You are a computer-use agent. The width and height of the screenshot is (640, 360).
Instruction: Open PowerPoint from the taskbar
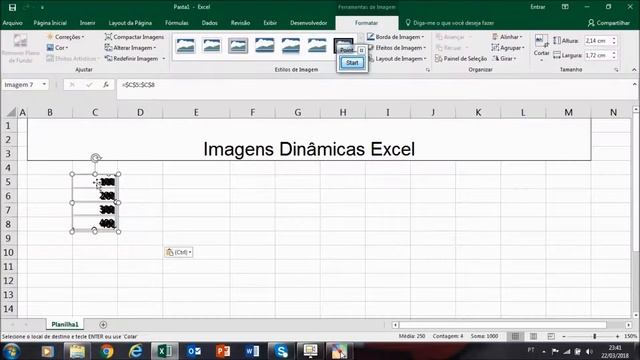point(223,351)
